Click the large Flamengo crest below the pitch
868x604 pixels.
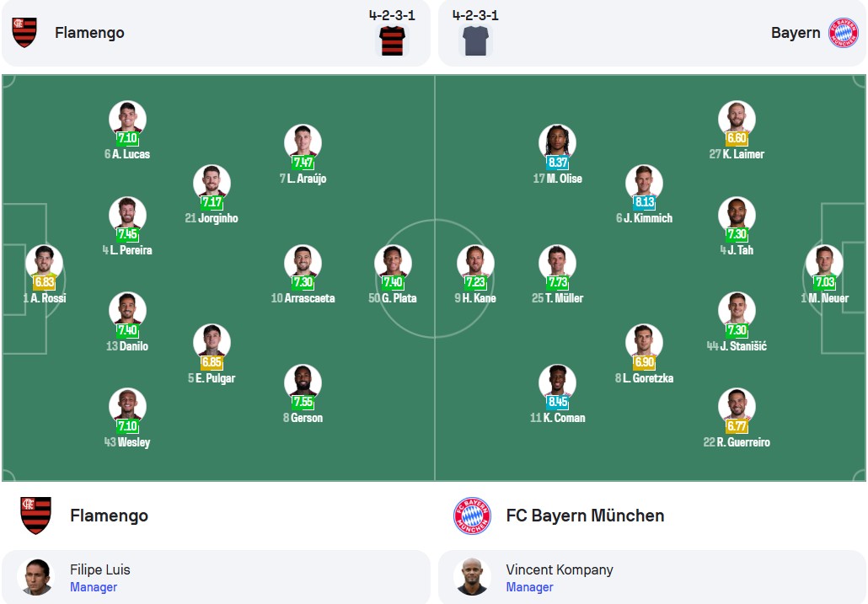(x=36, y=516)
